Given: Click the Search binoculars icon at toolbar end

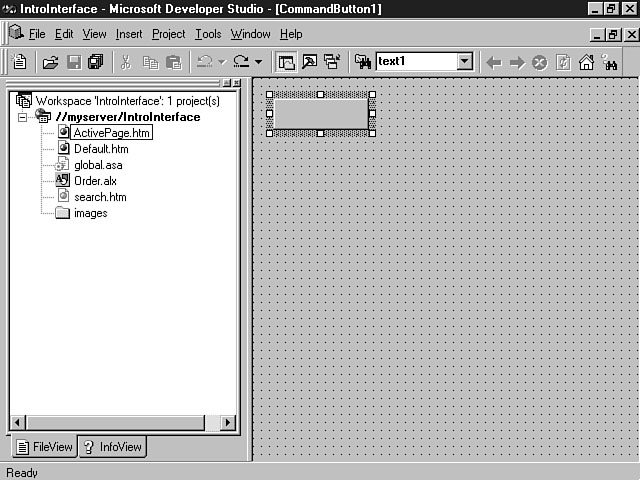Looking at the screenshot, I should coord(611,62).
